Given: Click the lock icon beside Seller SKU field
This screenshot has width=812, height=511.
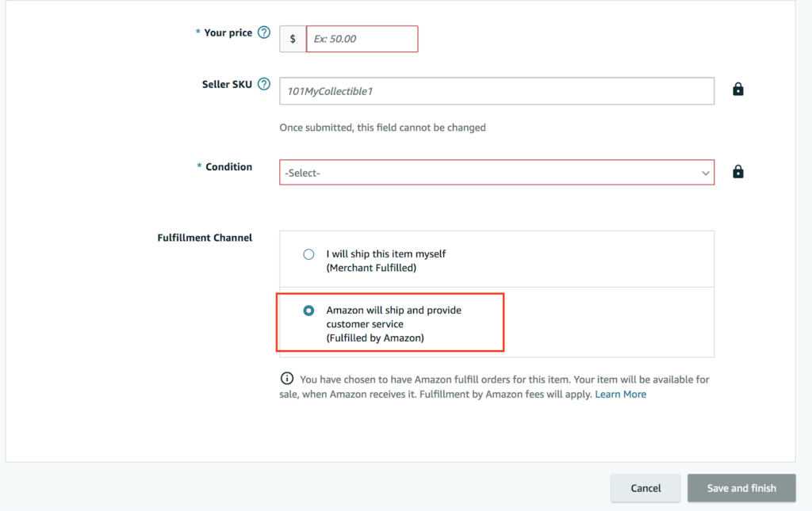Looking at the screenshot, I should coord(738,90).
